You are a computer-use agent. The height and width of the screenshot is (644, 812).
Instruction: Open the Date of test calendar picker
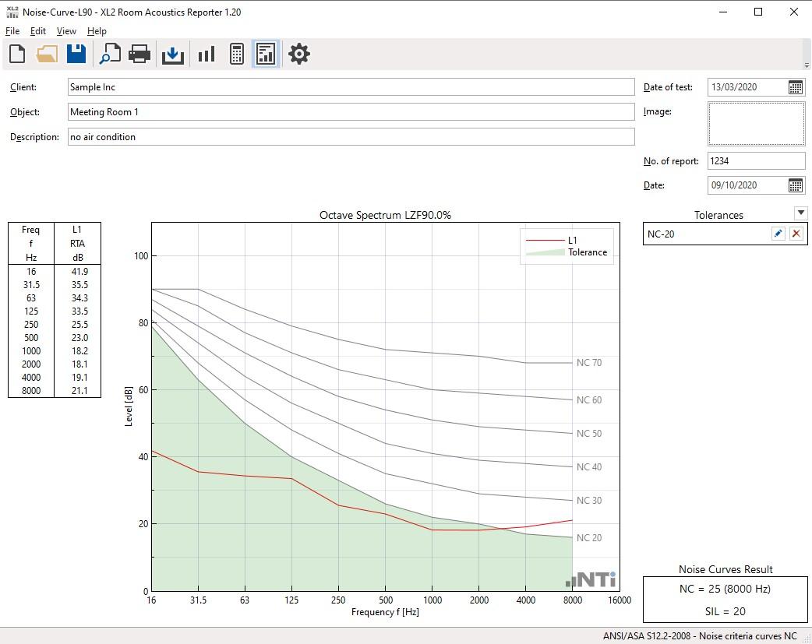point(795,87)
